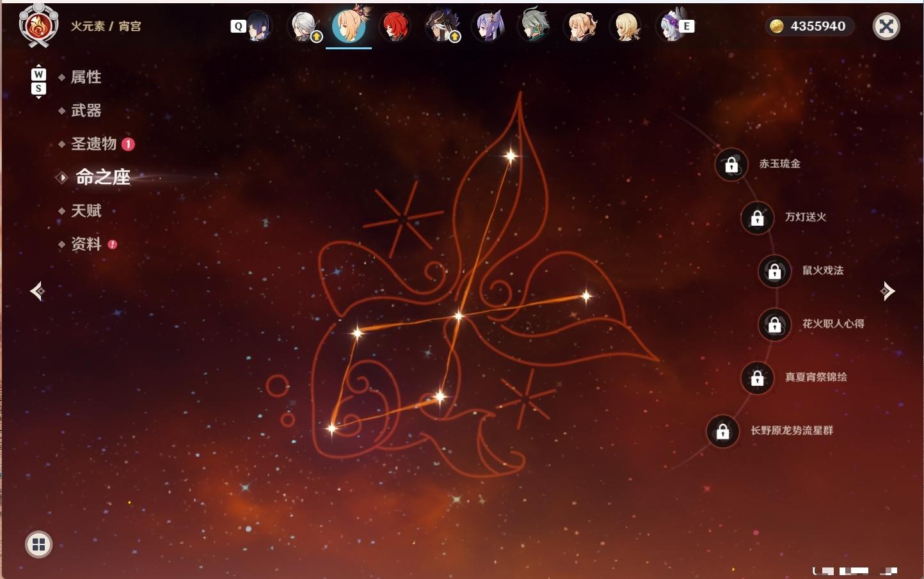
Task: Select the dark-blue haired portrait beside Q
Action: [x=257, y=26]
